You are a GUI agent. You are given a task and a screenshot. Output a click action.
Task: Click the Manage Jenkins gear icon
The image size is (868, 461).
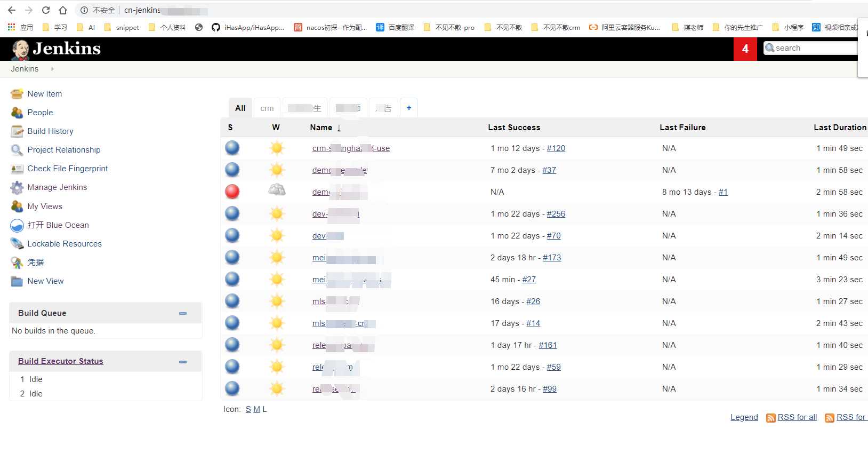tap(17, 187)
